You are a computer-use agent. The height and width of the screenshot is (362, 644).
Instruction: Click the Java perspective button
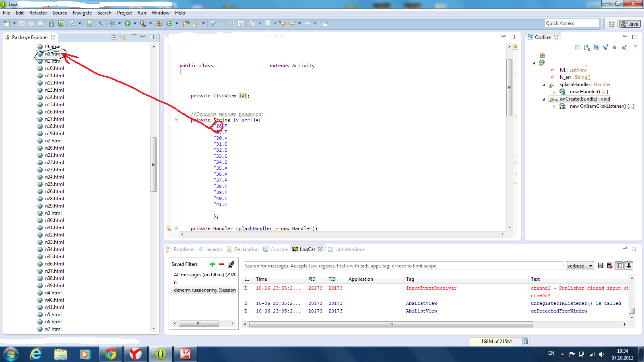point(630,24)
